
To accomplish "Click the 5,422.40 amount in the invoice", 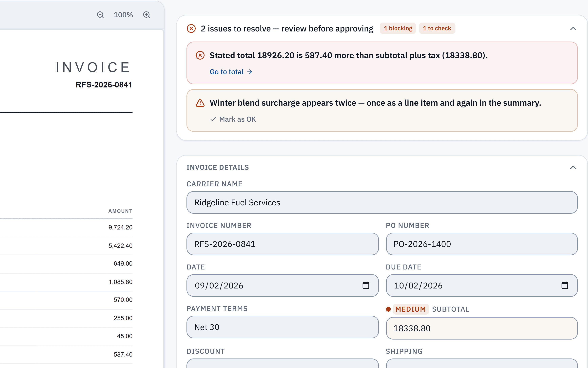I will pyautogui.click(x=120, y=246).
